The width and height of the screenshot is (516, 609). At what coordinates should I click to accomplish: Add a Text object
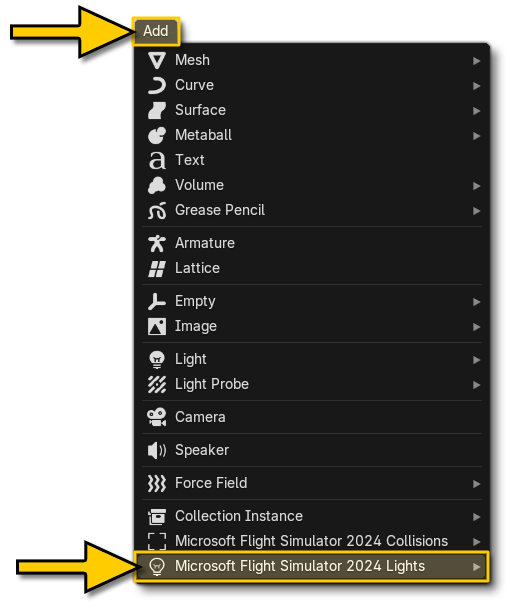[312, 160]
